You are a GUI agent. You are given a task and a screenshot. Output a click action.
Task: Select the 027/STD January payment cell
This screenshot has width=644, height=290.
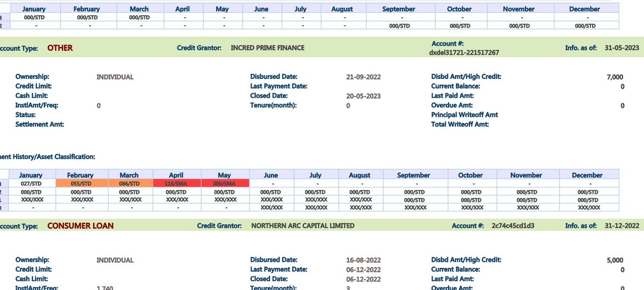click(31, 183)
